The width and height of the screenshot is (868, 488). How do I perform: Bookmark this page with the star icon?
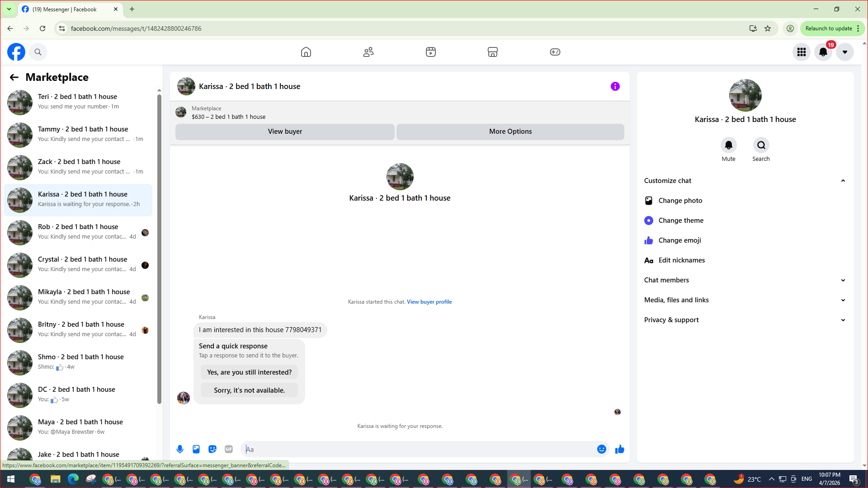768,28
